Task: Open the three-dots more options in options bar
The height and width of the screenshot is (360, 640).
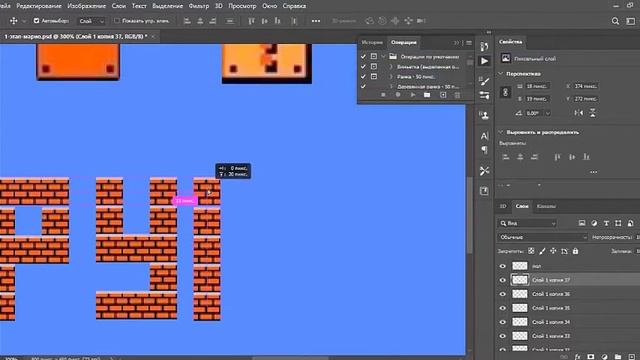Action: pos(316,21)
